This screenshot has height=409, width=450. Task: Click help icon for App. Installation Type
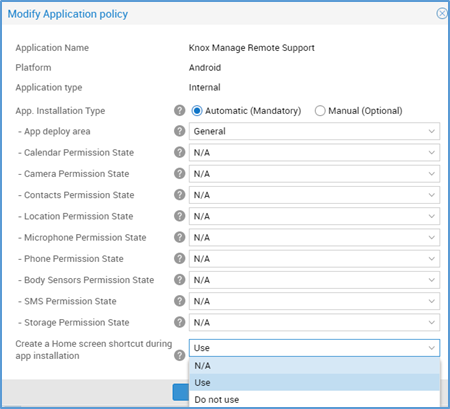point(179,110)
